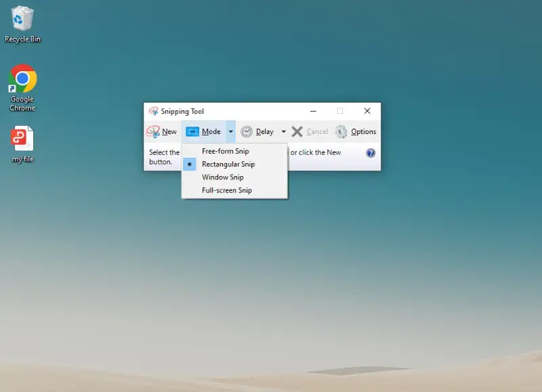Select Full-screen Snip menu entry

tap(227, 190)
